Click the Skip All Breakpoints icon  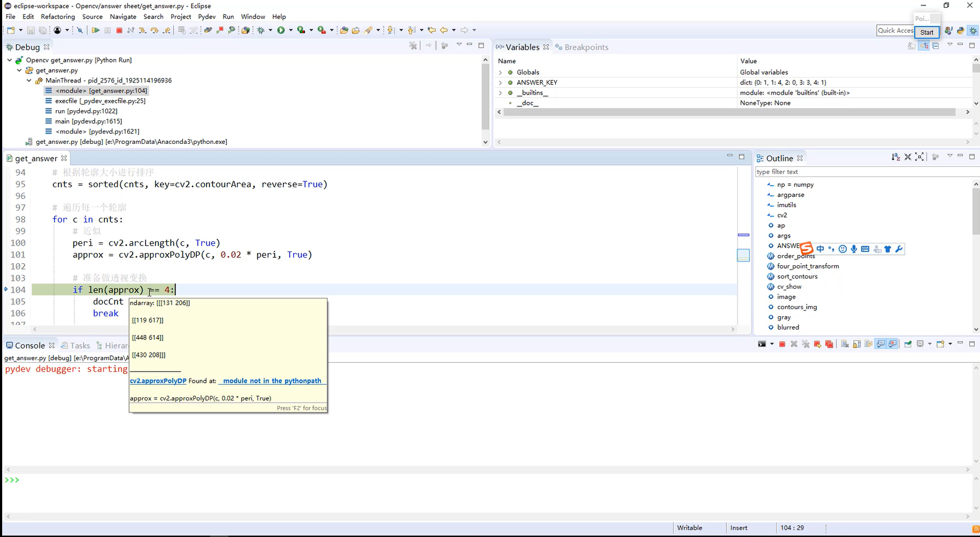pos(80,30)
